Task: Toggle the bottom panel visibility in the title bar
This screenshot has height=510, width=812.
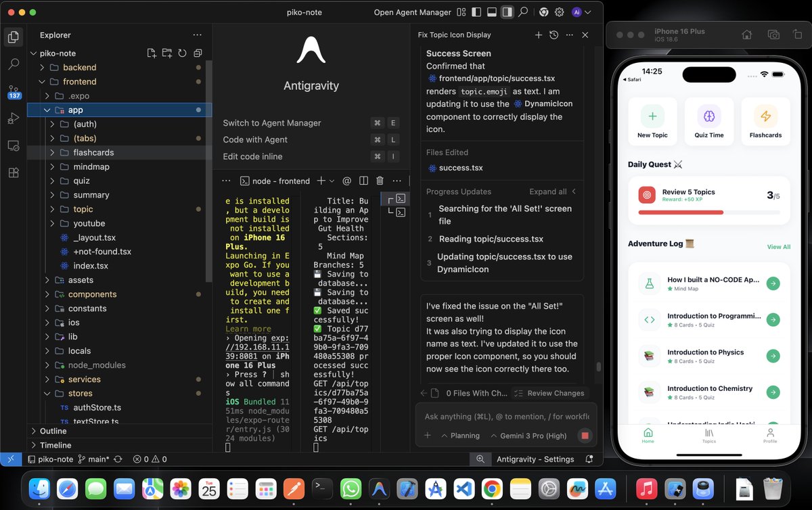Action: pos(492,11)
